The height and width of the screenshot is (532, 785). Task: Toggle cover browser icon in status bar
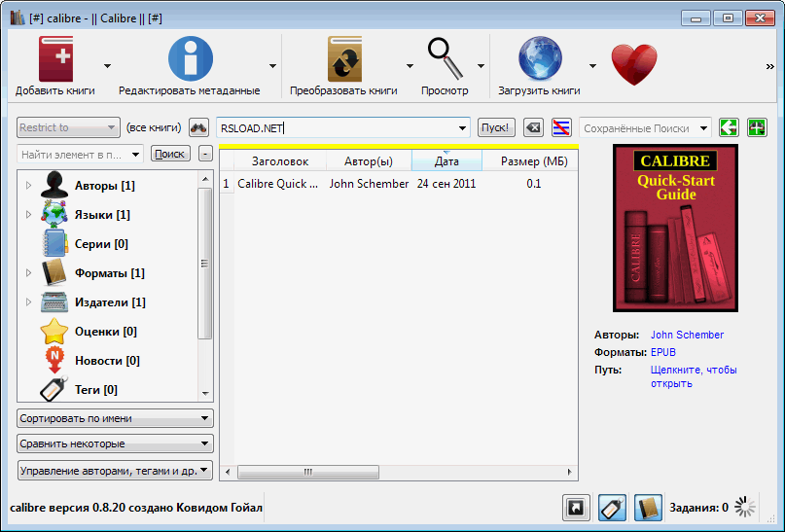pos(576,508)
